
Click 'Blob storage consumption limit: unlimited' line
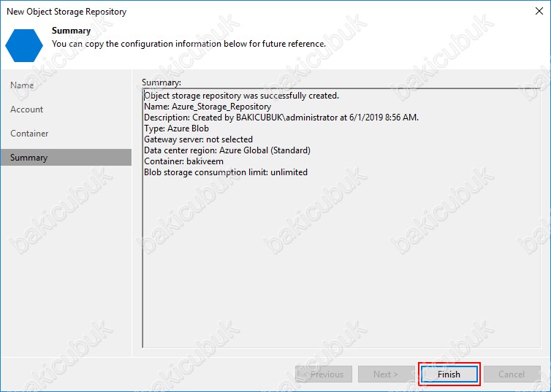pyautogui.click(x=226, y=172)
